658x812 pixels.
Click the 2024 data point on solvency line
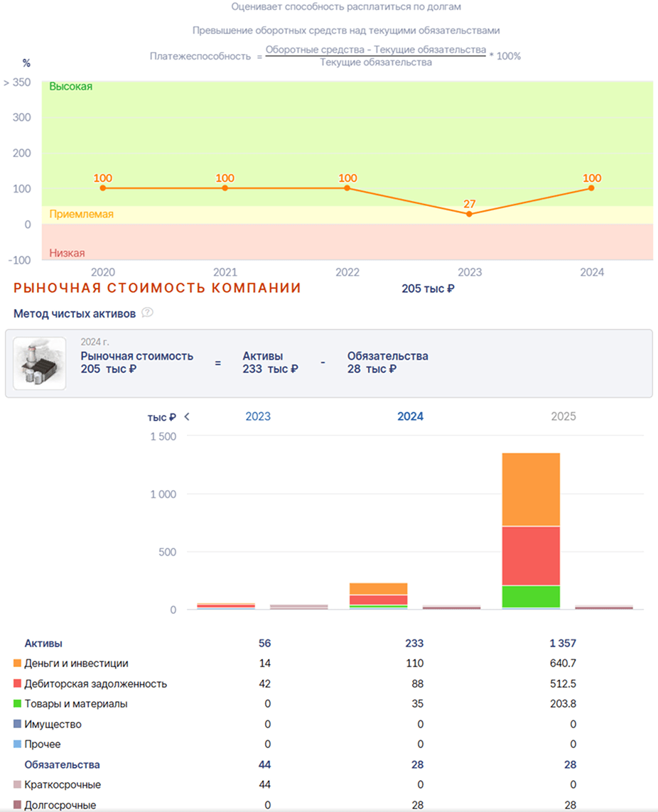(x=592, y=188)
